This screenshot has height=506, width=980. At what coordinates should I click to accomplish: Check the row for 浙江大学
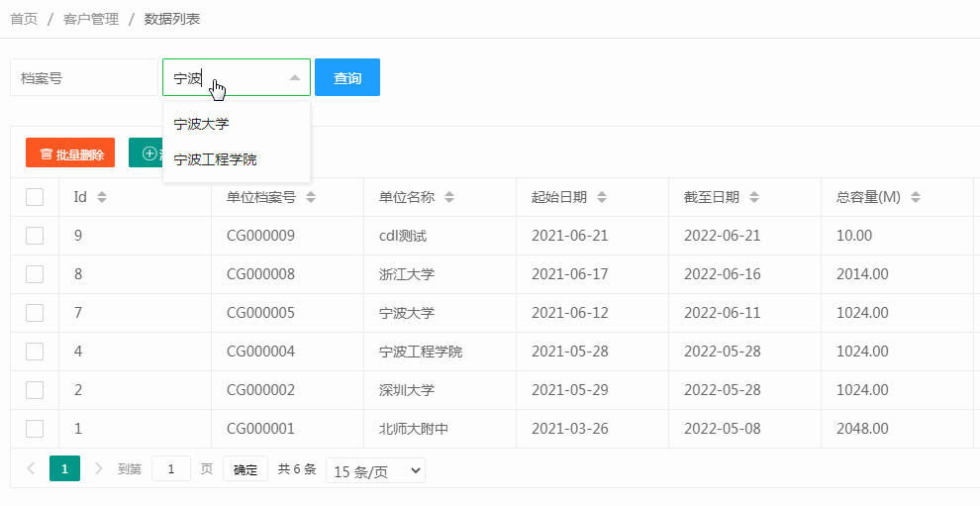35,274
